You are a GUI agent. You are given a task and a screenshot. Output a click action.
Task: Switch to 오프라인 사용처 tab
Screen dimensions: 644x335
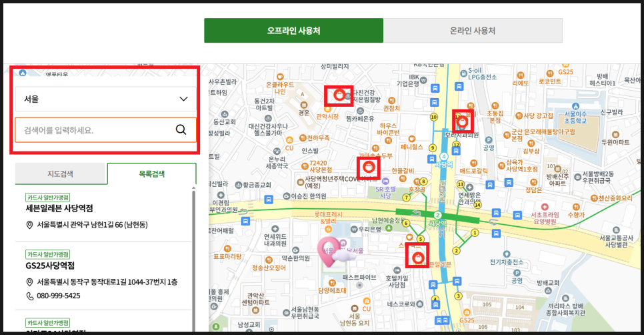pyautogui.click(x=293, y=31)
